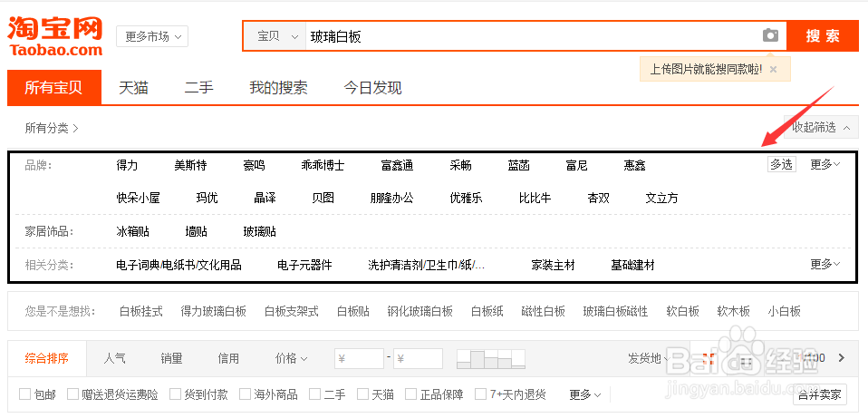Select brand 文立方
The image size is (868, 418).
pyautogui.click(x=661, y=198)
